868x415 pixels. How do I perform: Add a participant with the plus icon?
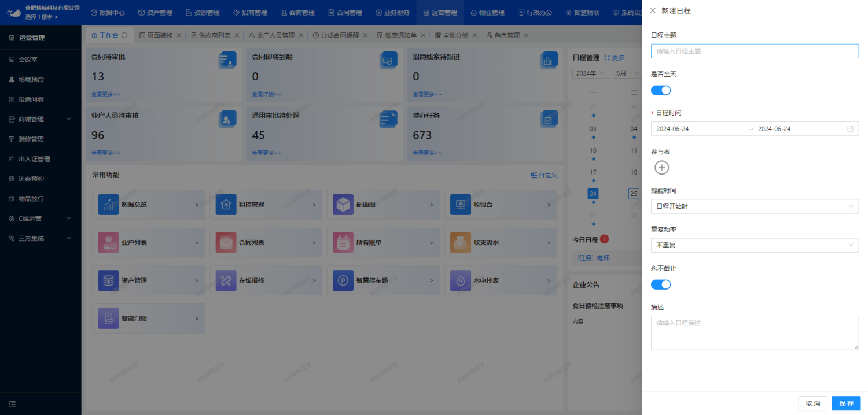click(x=661, y=168)
